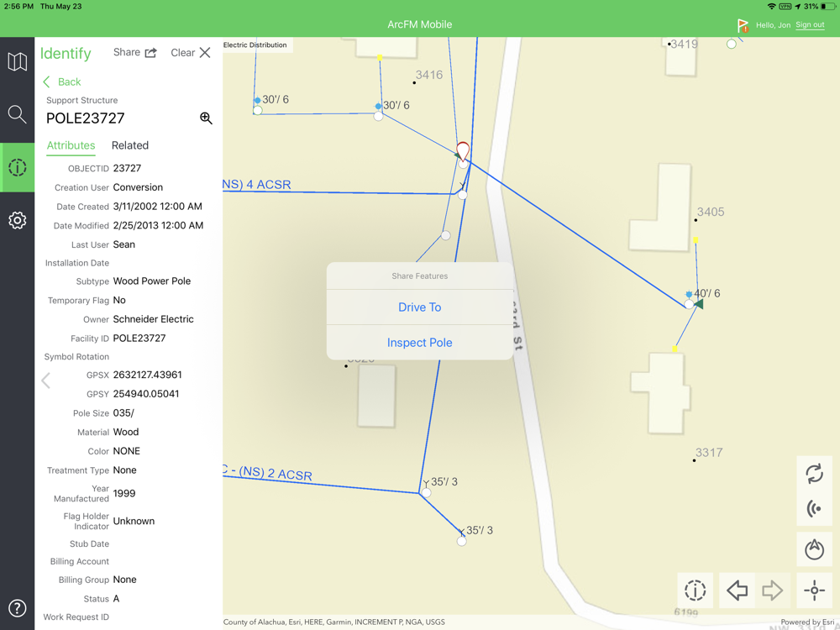Click the Last User value Sean

123,244
